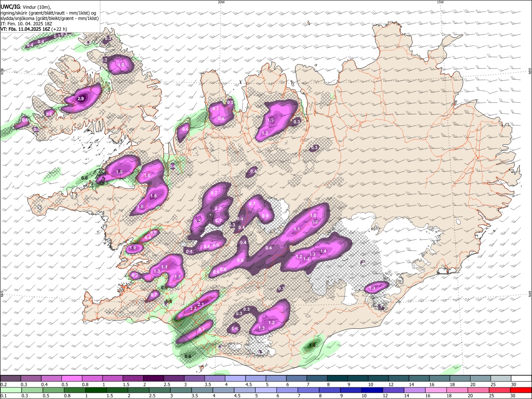The image size is (532, 399).
Task: Select the darkest green swatch at 1 on rain scale
Action: (x=97, y=390)
